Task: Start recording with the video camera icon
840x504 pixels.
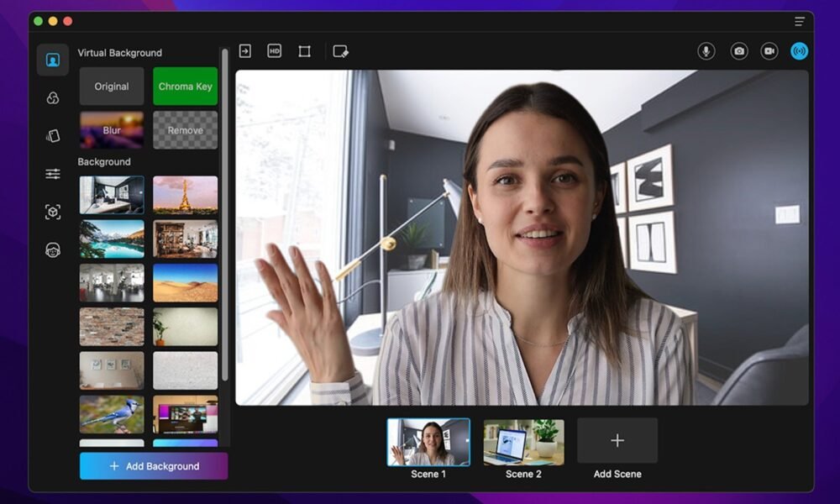Action: point(769,51)
